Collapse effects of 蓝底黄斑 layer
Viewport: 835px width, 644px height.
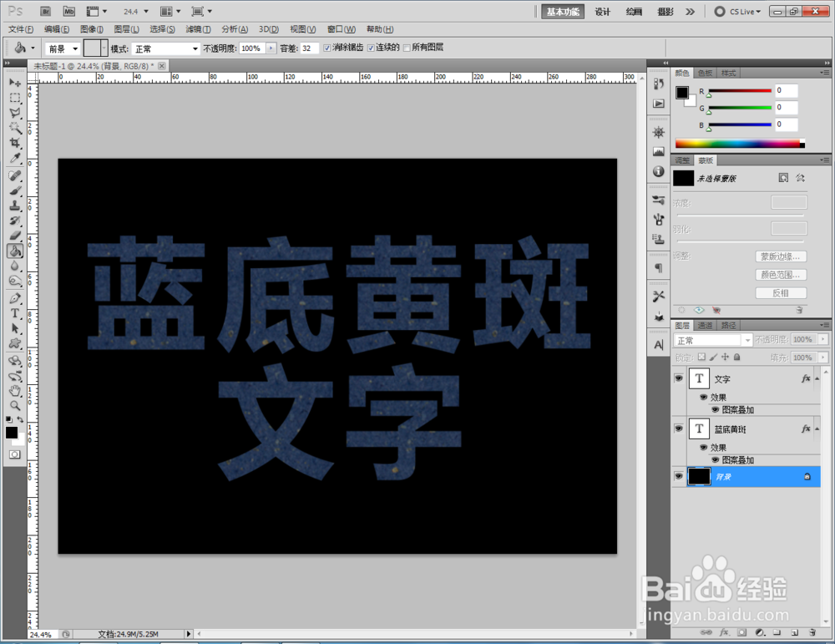(817, 428)
